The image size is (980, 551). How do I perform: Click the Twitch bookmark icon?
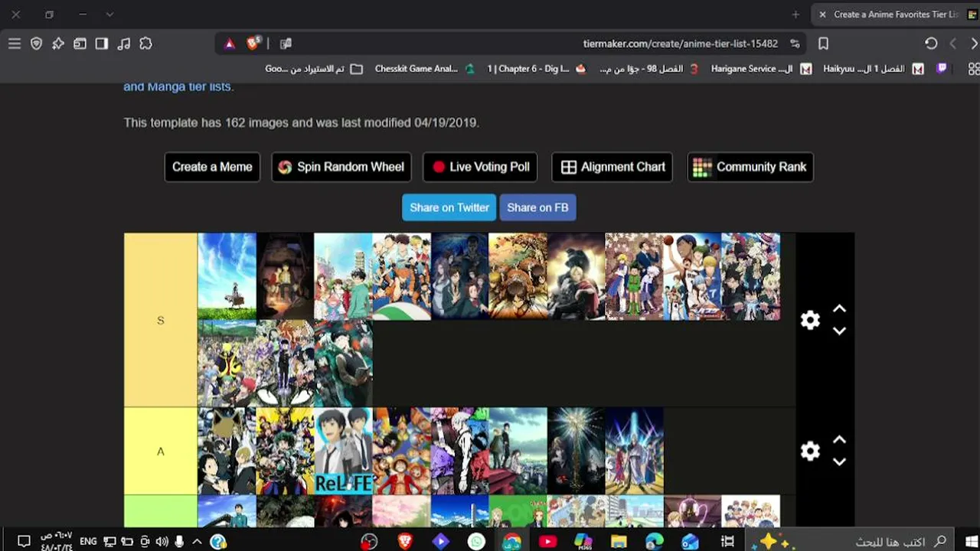click(x=942, y=69)
